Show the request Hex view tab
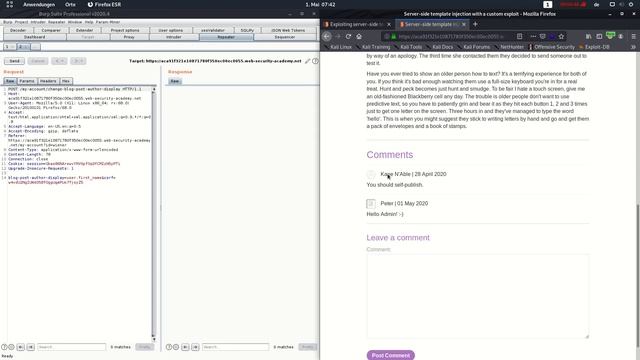Image resolution: width=640 pixels, height=360 pixels. (x=66, y=81)
